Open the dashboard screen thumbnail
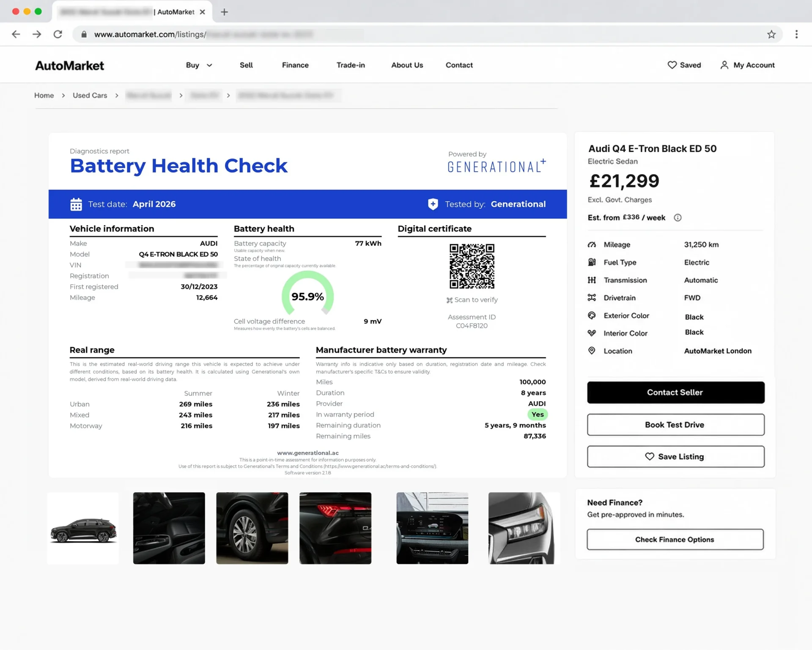 [x=432, y=528]
